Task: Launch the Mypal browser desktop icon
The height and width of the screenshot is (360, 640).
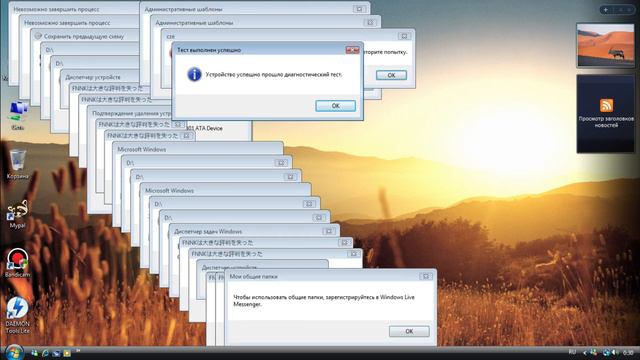Action: 18,214
